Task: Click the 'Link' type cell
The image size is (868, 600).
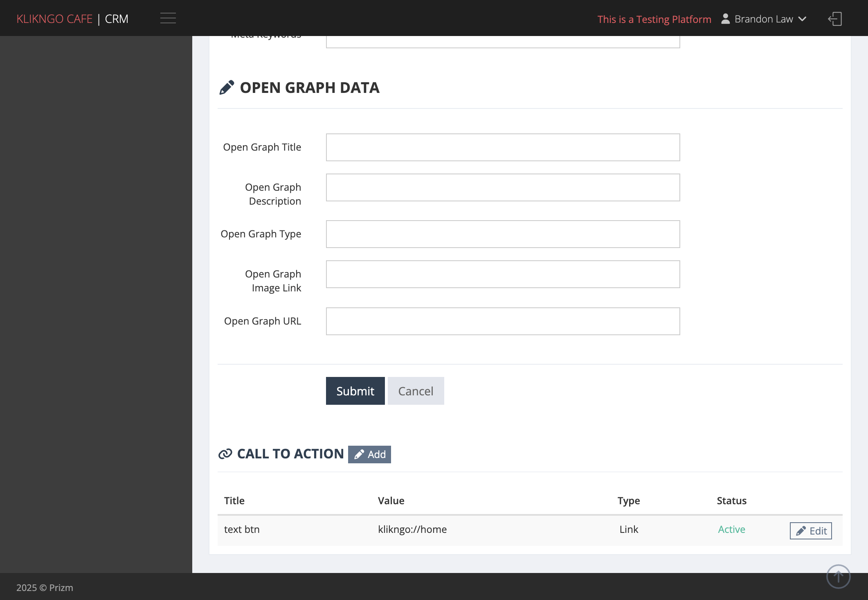Action: pyautogui.click(x=629, y=529)
